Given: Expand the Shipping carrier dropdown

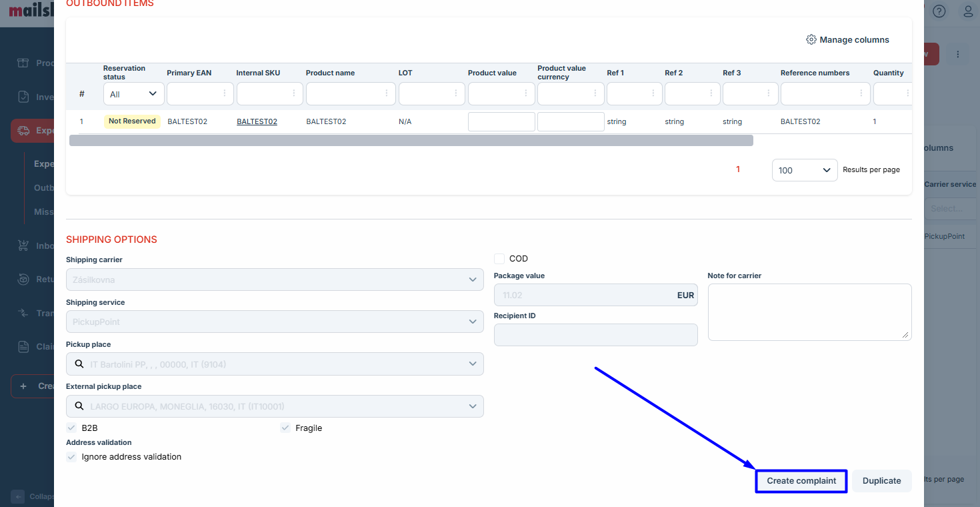Looking at the screenshot, I should click(275, 280).
